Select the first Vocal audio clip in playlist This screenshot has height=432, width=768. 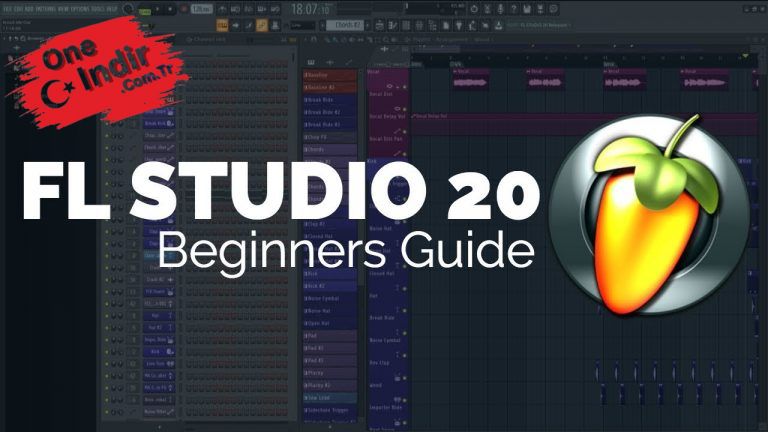(x=471, y=79)
